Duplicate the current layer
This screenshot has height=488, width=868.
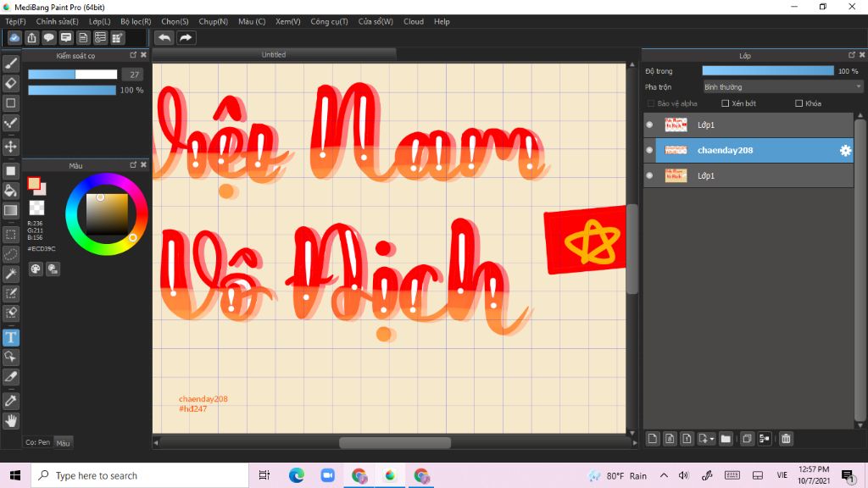pos(747,439)
